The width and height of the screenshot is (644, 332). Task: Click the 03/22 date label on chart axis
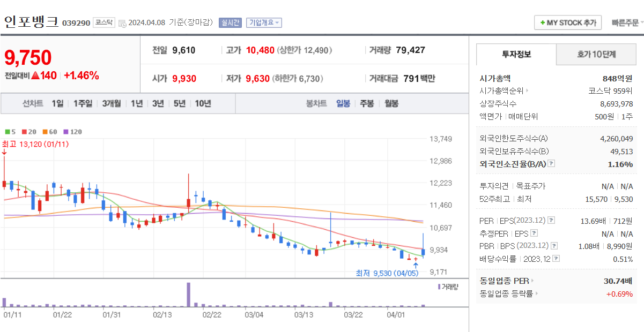coord(353,315)
